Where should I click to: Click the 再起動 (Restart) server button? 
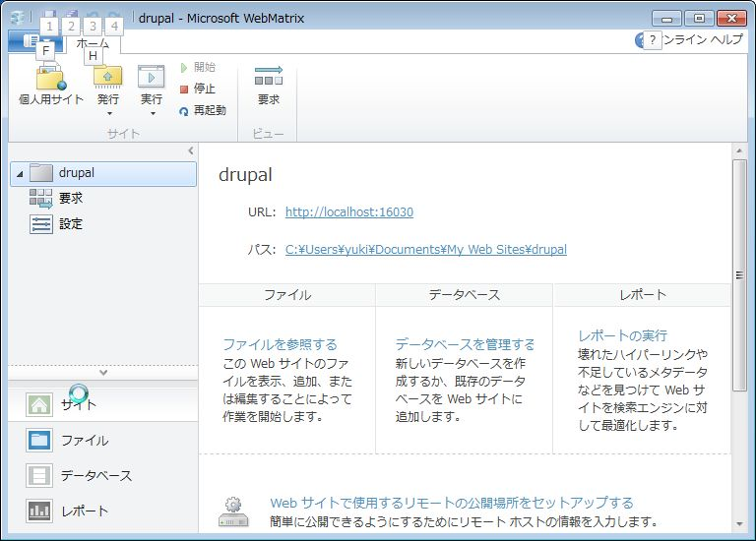tap(203, 110)
